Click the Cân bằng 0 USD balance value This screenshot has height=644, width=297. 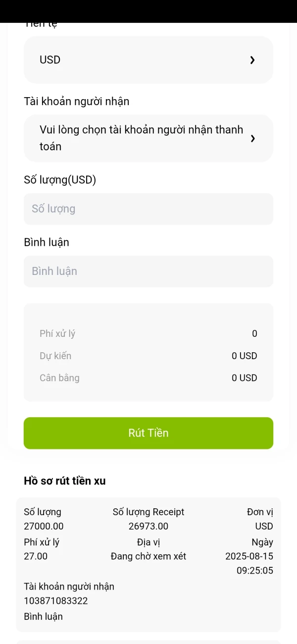point(245,378)
